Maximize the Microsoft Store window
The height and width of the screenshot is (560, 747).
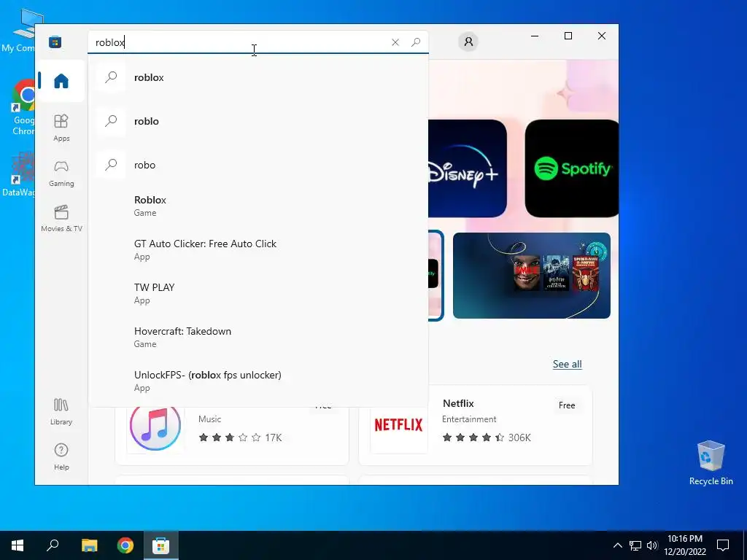(x=568, y=36)
